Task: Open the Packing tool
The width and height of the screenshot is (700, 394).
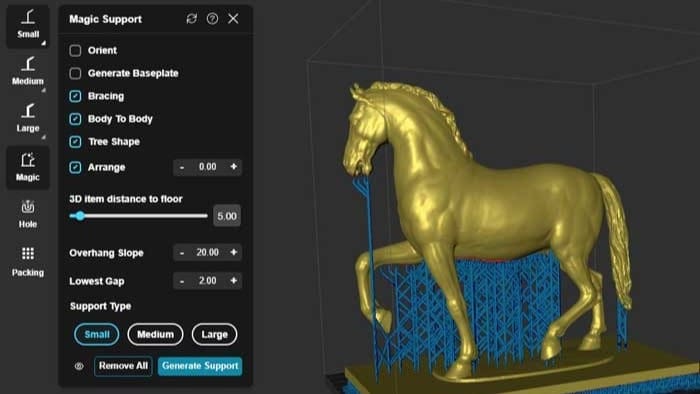Action: click(28, 261)
